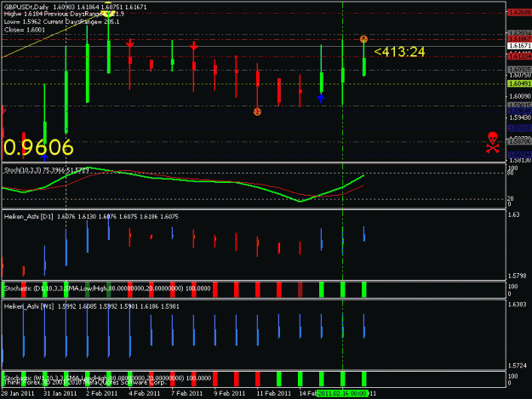Screen dimensions: 532x399
Task: Click the orange circle marker at the 10 Feb candle low
Action: coord(257,111)
